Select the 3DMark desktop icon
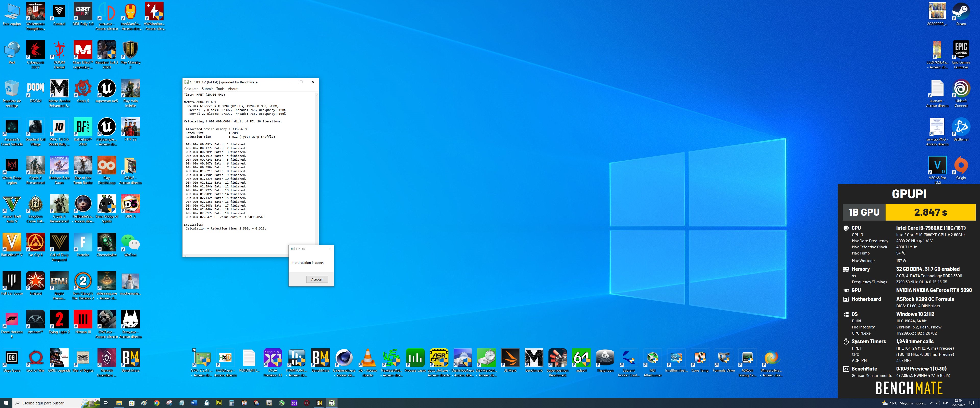 point(510,361)
